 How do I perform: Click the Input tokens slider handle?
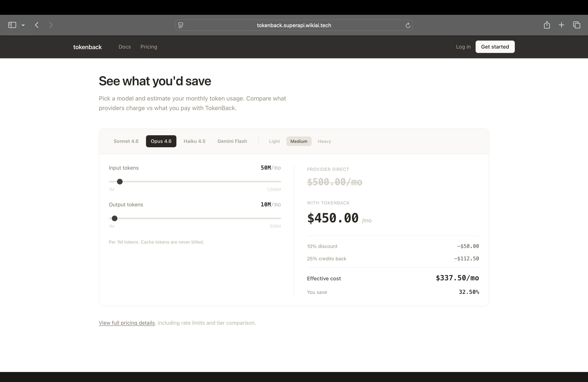120,182
